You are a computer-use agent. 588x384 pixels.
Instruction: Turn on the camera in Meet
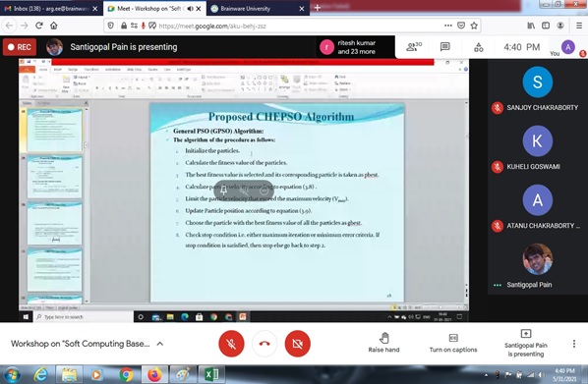[297, 344]
